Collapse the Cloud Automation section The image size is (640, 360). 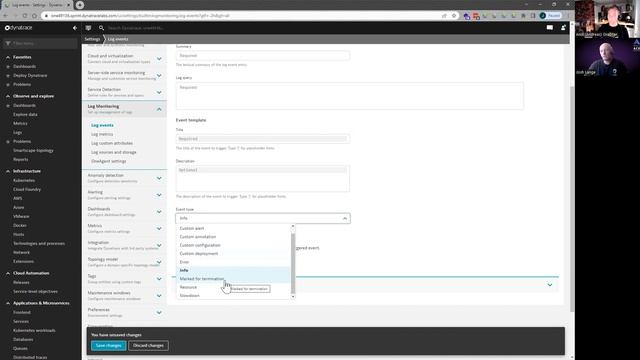pos(8,273)
